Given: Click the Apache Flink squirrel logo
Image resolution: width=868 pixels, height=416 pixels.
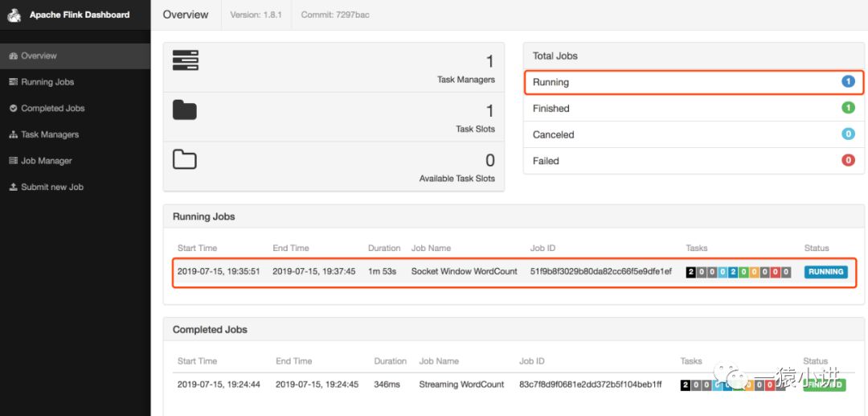Looking at the screenshot, I should (14, 15).
